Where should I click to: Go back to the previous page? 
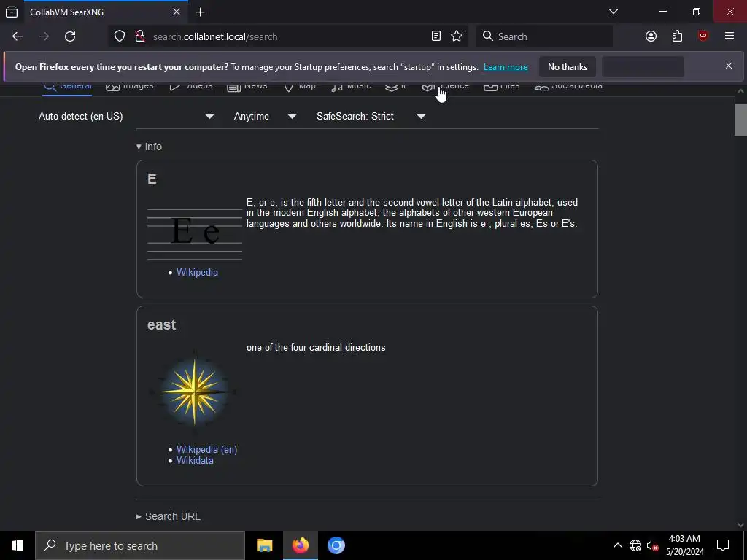click(x=18, y=36)
